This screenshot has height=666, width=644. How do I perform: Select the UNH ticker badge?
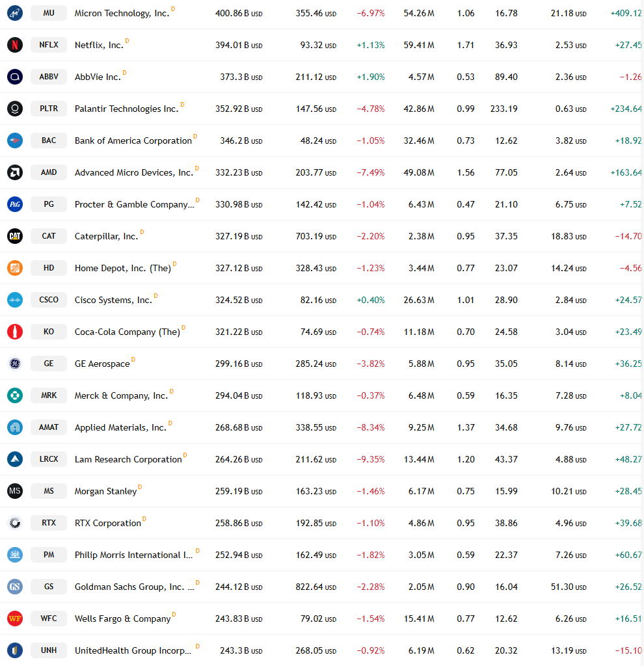[x=49, y=650]
